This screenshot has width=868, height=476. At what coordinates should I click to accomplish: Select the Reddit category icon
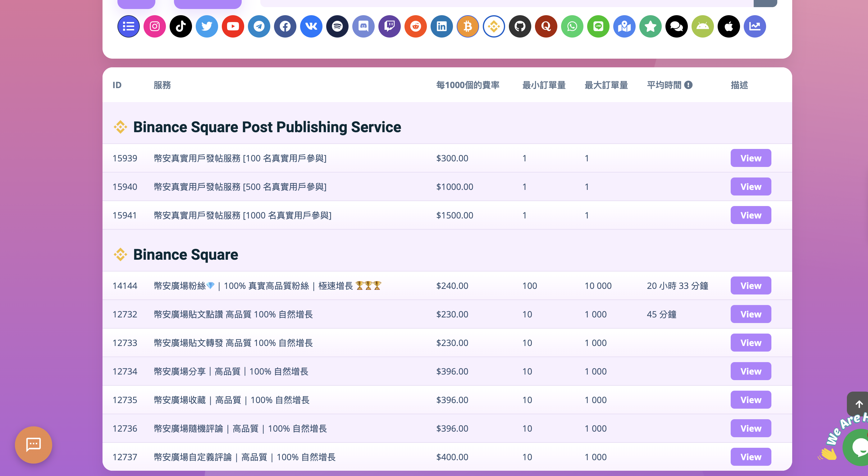point(415,26)
